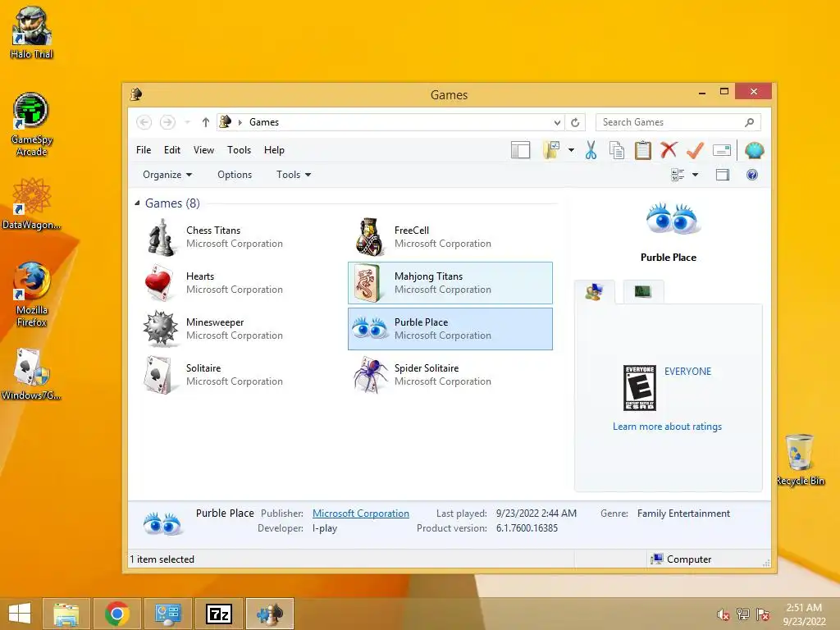Click the Microsoft Corporation publisher link
Screen dimensions: 840x630
point(361,514)
